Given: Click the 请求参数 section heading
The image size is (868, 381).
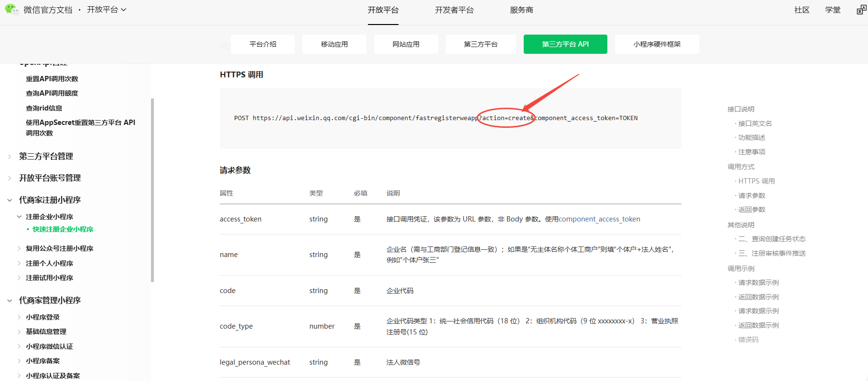Looking at the screenshot, I should click(x=235, y=170).
